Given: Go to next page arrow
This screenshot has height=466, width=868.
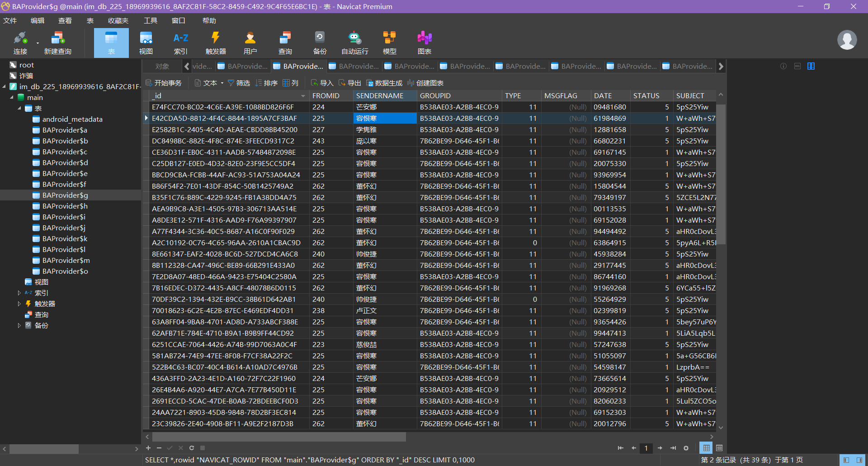Looking at the screenshot, I should pos(660,448).
